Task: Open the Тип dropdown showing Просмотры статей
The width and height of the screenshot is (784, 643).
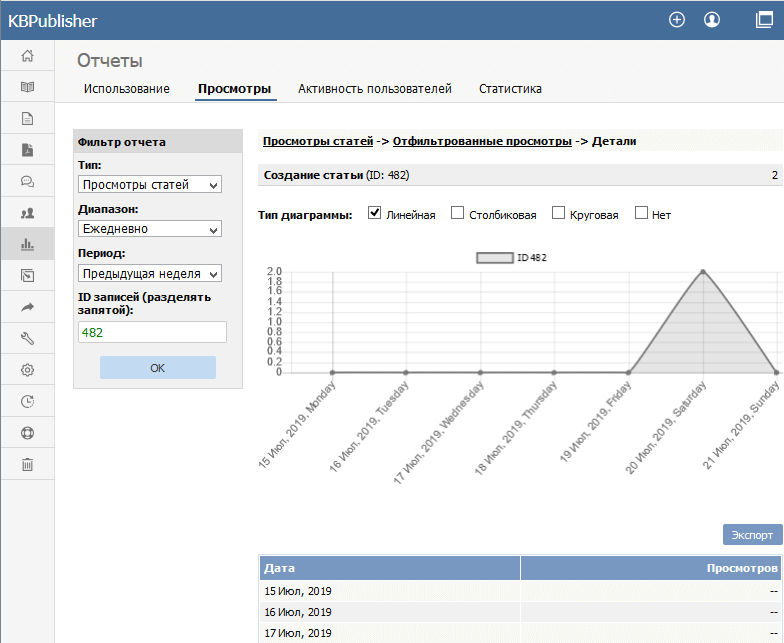Action: click(150, 184)
